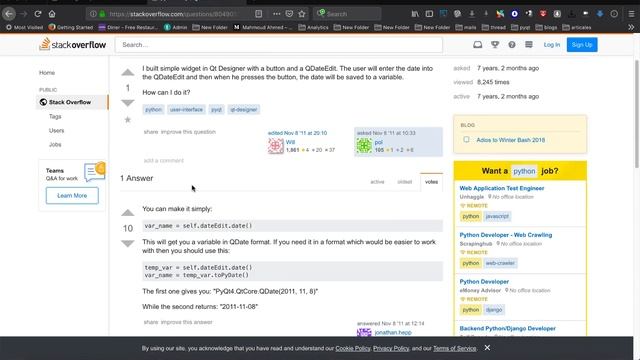Screen dimensions: 640x360
Task: Open Firefox hamburger menu
Action: tap(631, 14)
